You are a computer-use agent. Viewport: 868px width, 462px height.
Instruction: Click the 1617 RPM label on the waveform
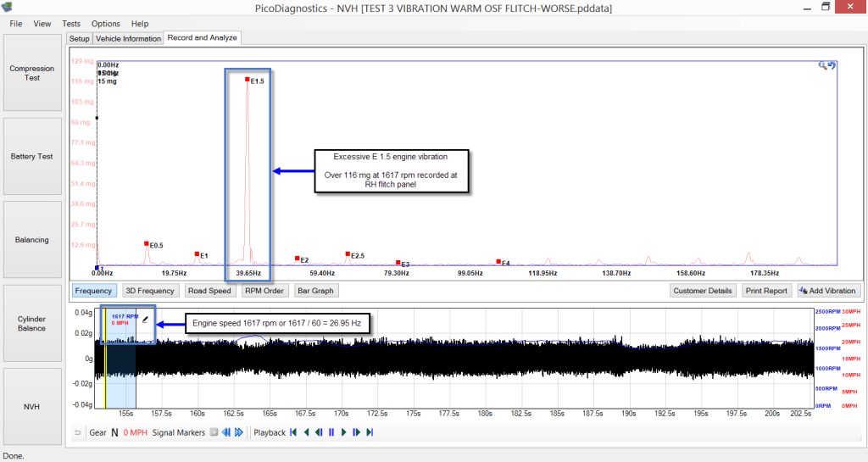point(125,316)
